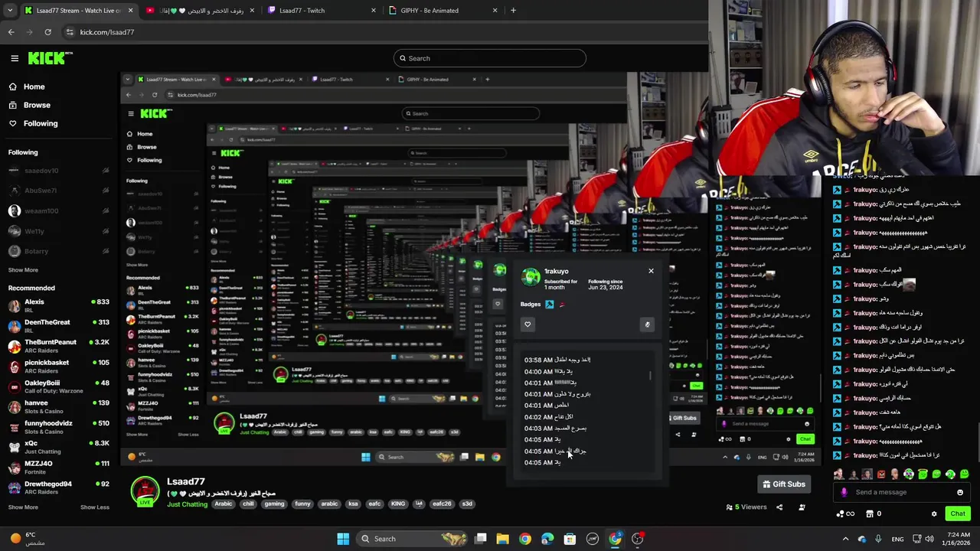Click the green Chat send button
Viewport: 980px width, 551px height.
(x=958, y=514)
